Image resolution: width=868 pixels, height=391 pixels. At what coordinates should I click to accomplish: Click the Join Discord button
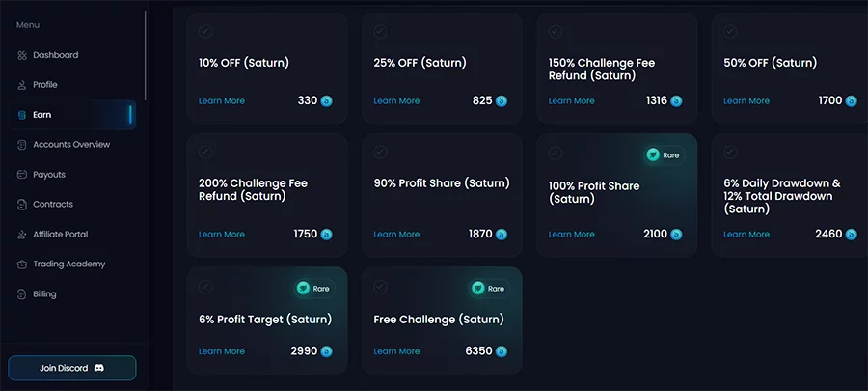(72, 368)
